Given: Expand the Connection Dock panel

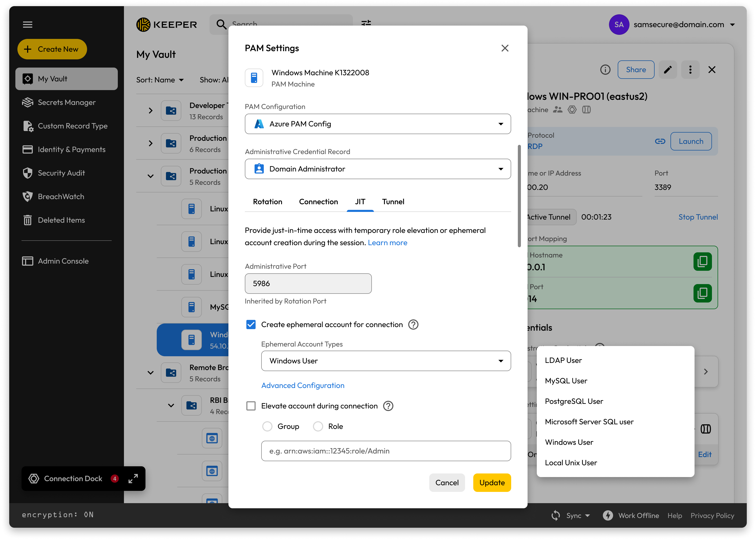Looking at the screenshot, I should (133, 479).
